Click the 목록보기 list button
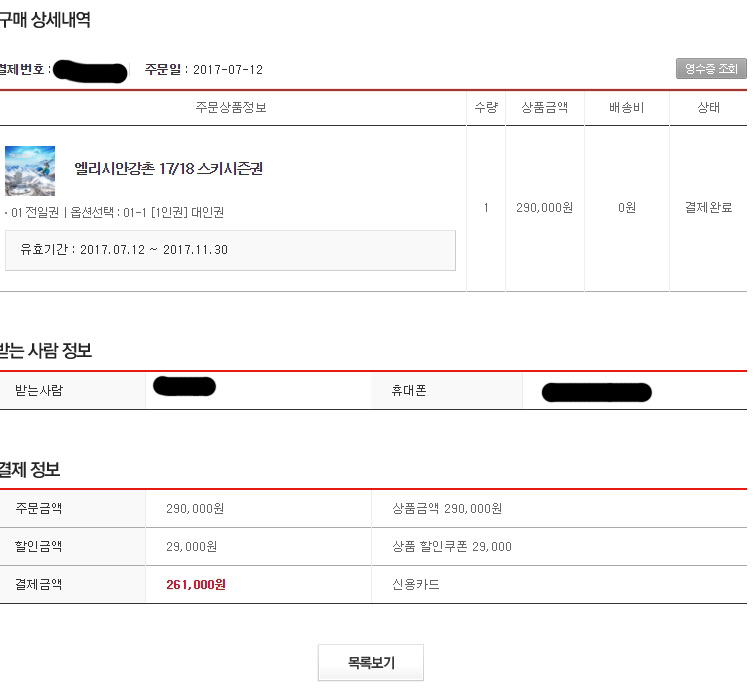This screenshot has height=689, width=755. click(x=371, y=663)
